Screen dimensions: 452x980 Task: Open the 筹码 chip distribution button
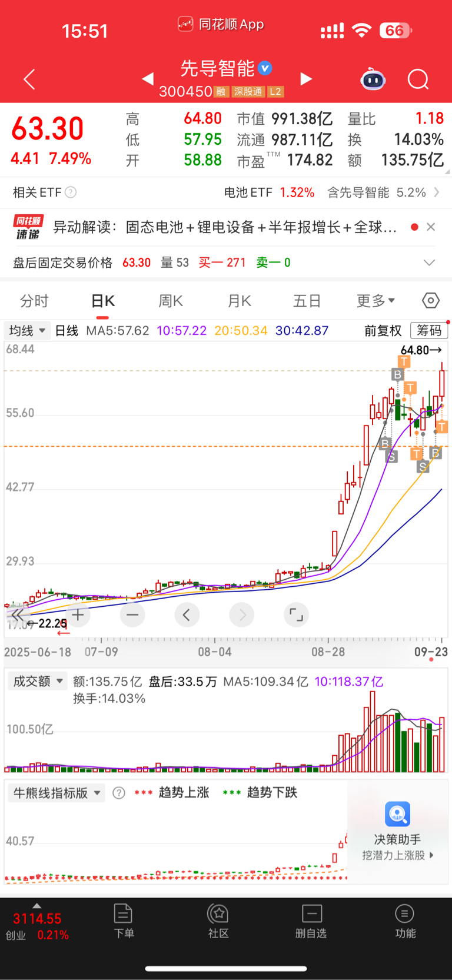429,331
